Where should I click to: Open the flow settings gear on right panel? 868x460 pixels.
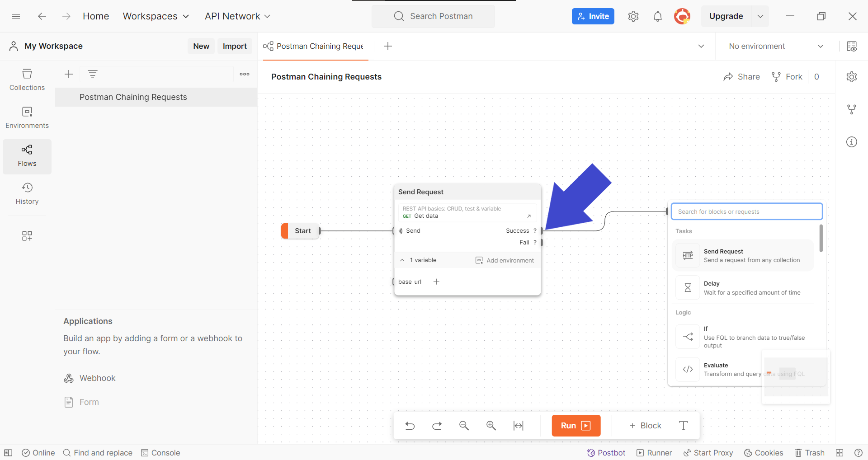click(x=852, y=77)
